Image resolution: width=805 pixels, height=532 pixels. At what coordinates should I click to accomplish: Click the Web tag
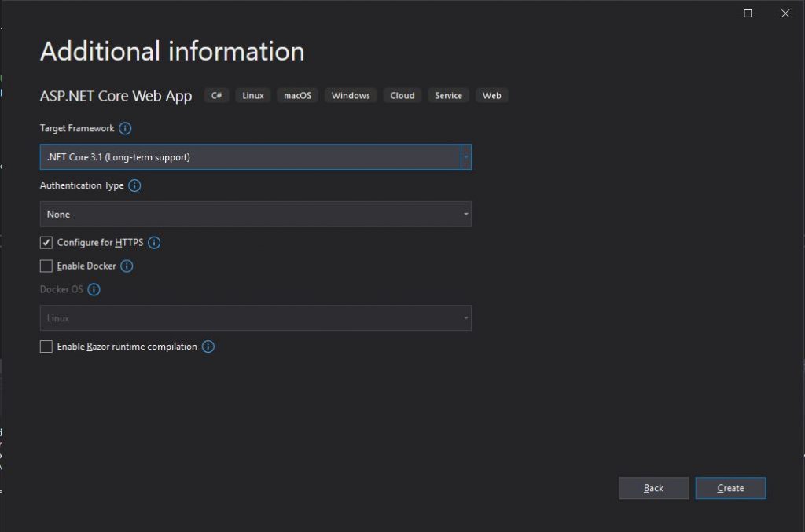pyautogui.click(x=492, y=95)
